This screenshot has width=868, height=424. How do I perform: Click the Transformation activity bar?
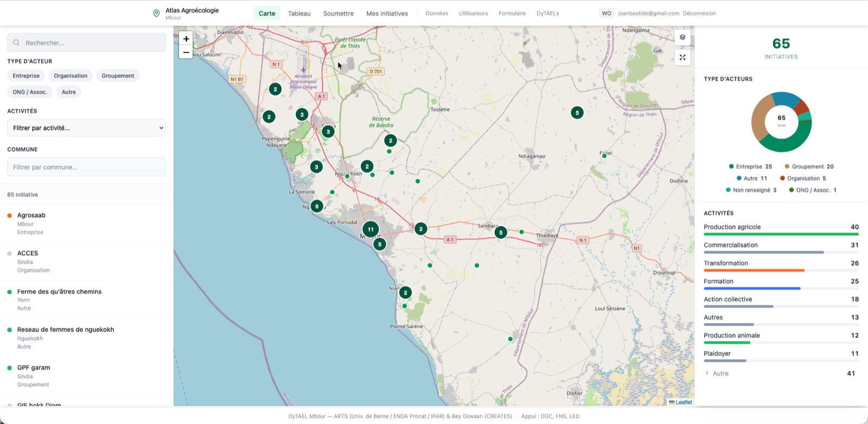click(754, 270)
